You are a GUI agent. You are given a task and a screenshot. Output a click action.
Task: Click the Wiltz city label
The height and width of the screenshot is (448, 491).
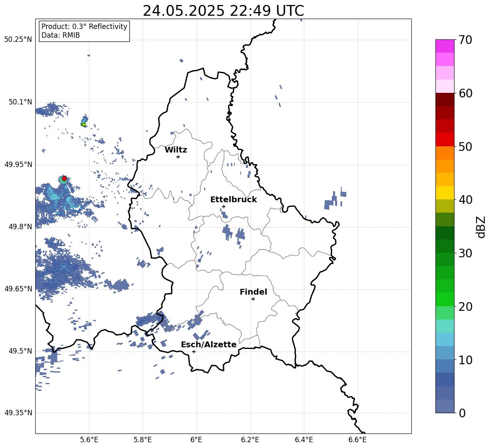click(176, 150)
